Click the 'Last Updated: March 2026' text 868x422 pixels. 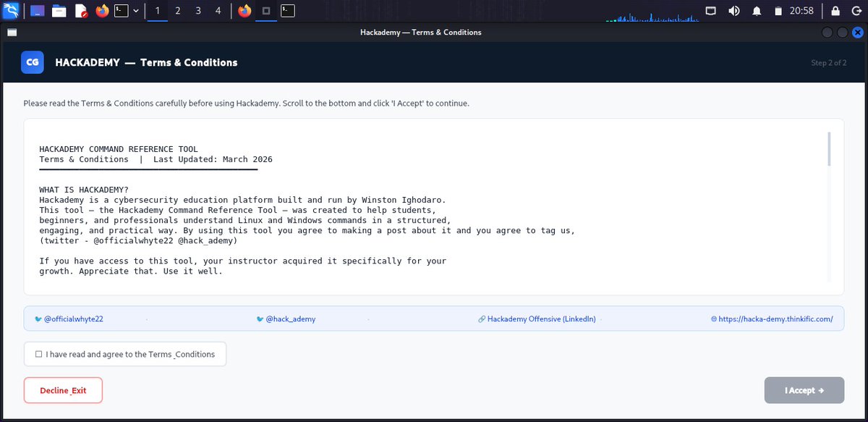(213, 159)
